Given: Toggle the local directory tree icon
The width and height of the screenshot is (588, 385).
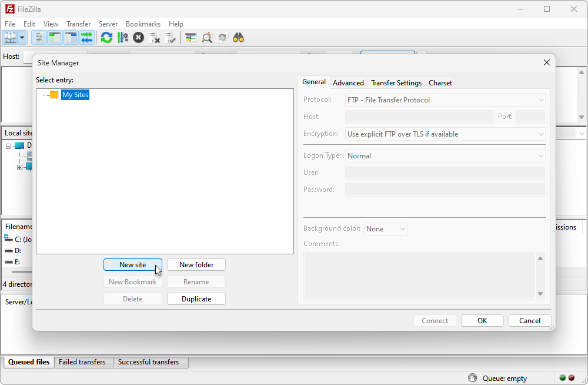Looking at the screenshot, I should tap(55, 38).
